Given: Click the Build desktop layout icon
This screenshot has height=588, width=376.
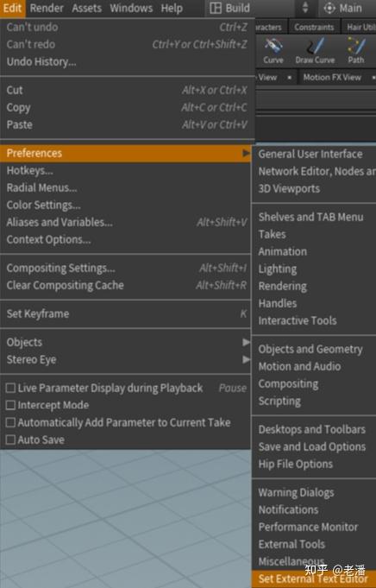Looking at the screenshot, I should tap(216, 8).
